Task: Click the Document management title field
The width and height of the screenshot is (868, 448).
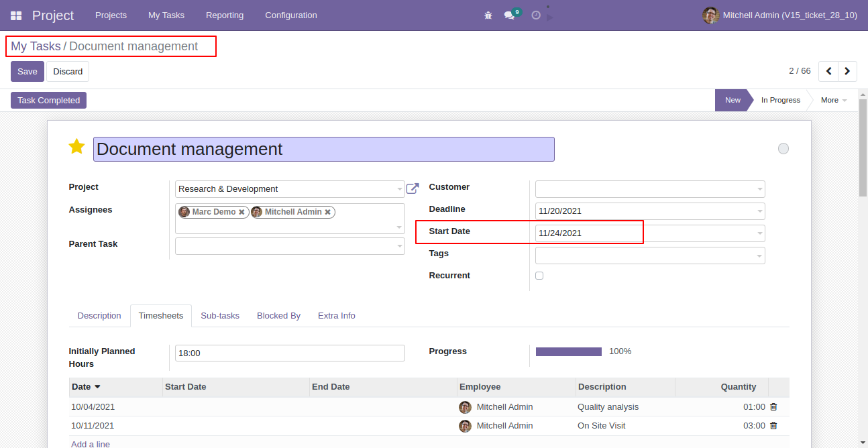Action: click(324, 149)
